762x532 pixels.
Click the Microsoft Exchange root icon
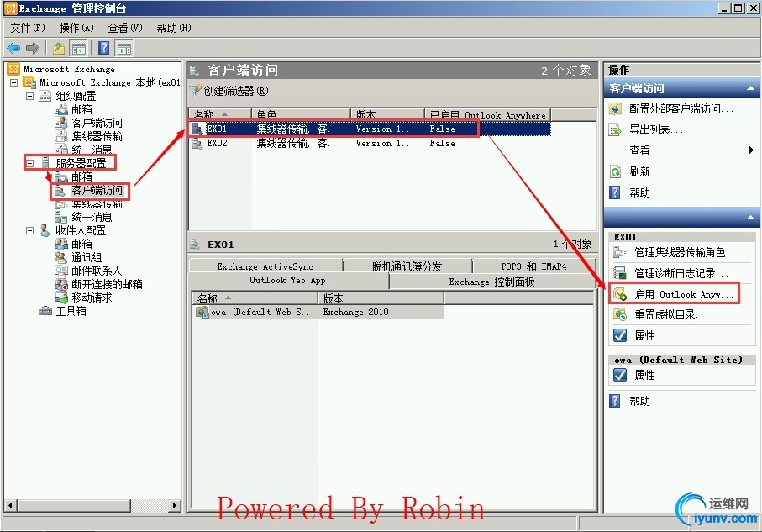point(13,69)
